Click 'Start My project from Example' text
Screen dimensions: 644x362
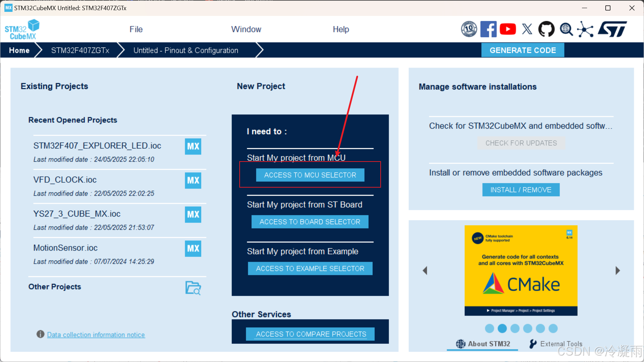pos(303,251)
